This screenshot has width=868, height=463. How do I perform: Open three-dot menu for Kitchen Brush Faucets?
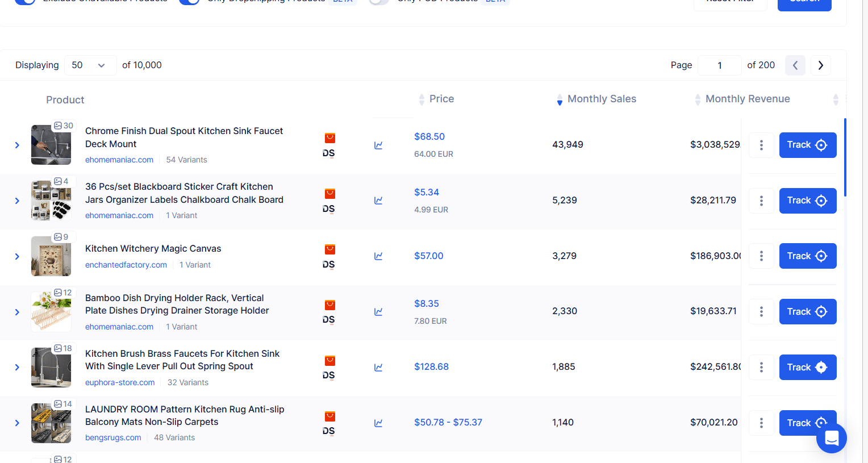point(761,367)
